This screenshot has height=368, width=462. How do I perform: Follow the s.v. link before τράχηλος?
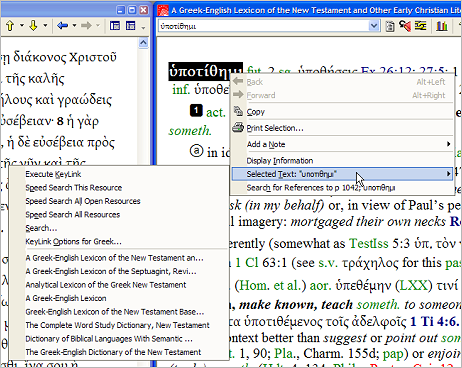click(327, 264)
